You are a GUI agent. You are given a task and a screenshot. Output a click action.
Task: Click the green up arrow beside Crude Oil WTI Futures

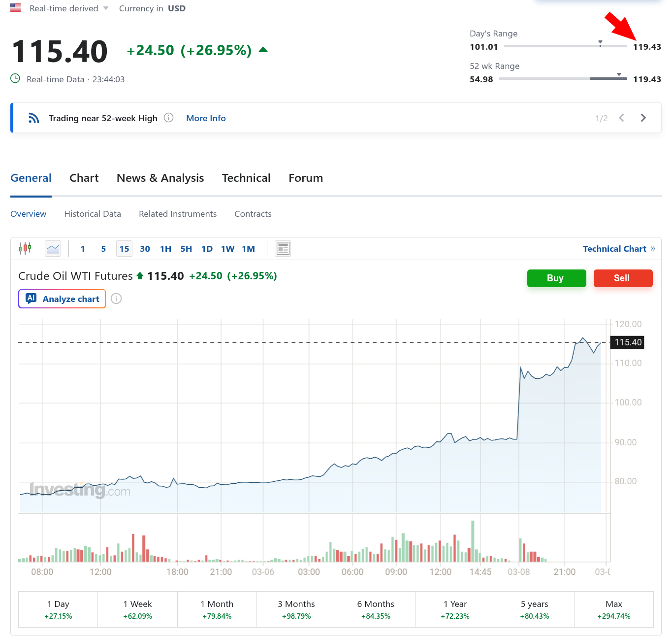click(140, 276)
